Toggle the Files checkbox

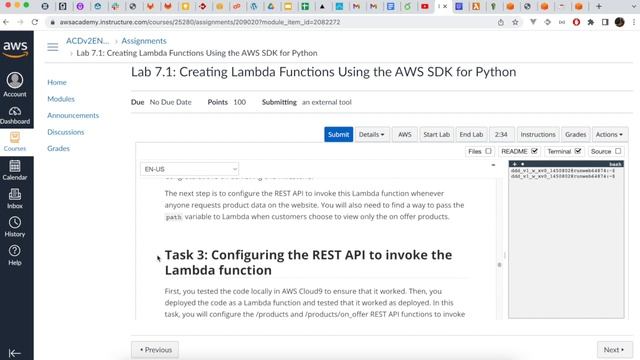pos(488,151)
